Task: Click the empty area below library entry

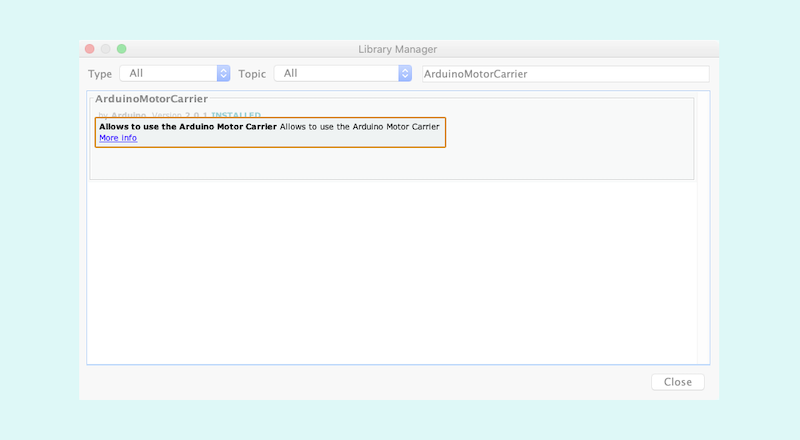Action: click(x=390, y=270)
